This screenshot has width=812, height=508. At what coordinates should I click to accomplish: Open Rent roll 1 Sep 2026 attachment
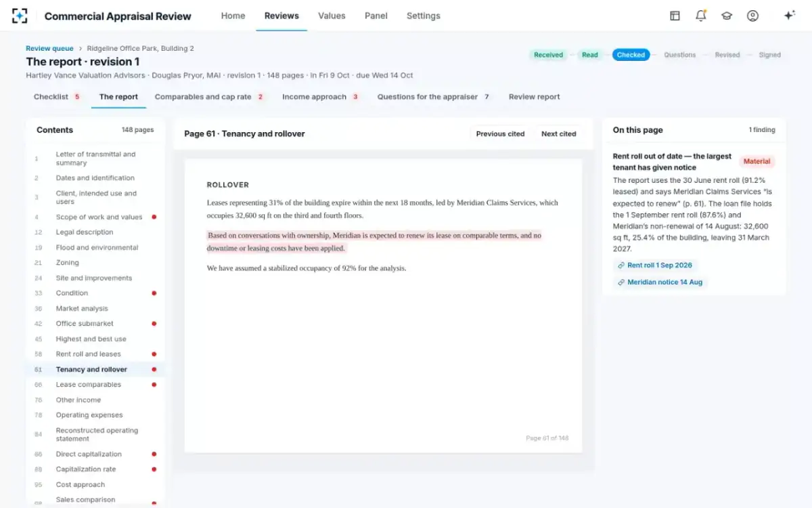(x=655, y=266)
